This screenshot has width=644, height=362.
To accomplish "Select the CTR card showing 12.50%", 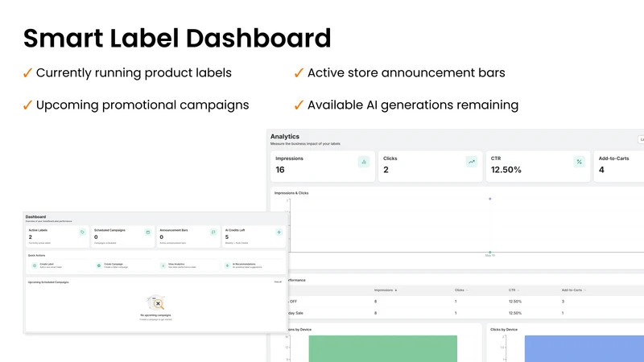I will click(538, 167).
